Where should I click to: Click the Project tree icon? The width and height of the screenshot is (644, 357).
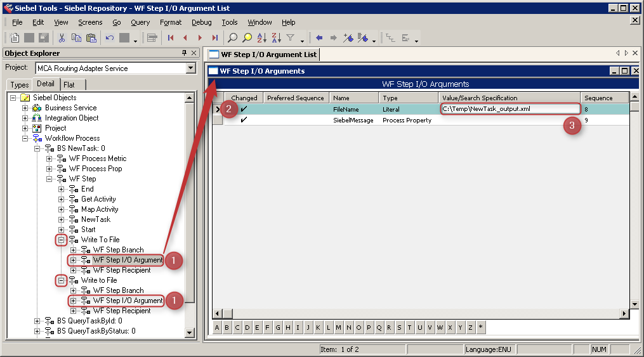[x=37, y=128]
